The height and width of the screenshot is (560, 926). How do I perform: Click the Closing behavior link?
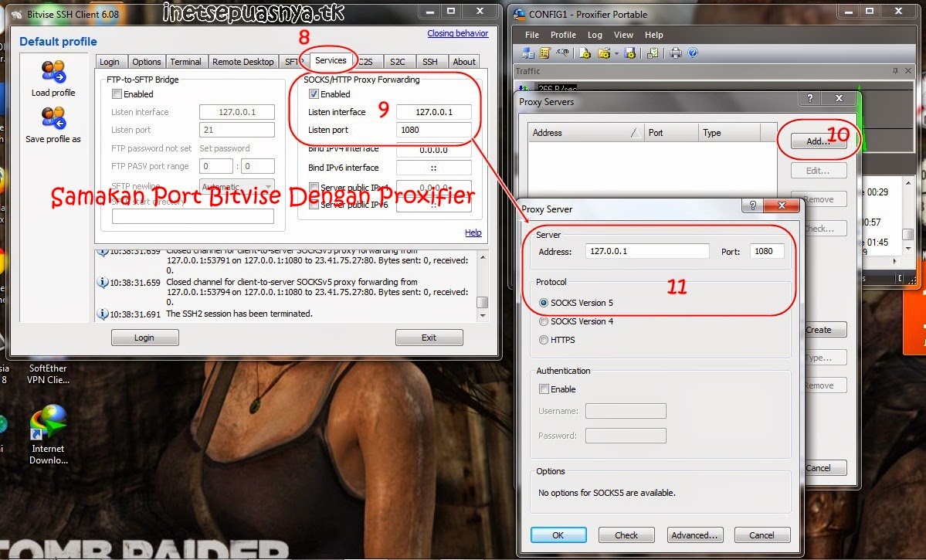458,33
